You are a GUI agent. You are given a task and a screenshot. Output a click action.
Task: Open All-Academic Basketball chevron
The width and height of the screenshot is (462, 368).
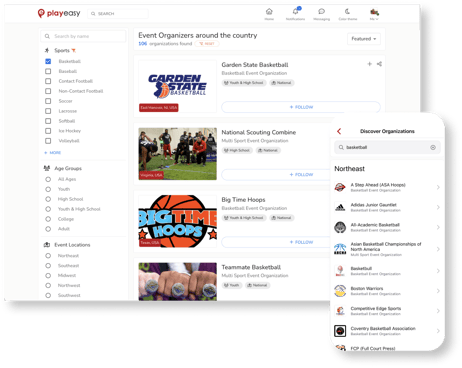(x=438, y=227)
